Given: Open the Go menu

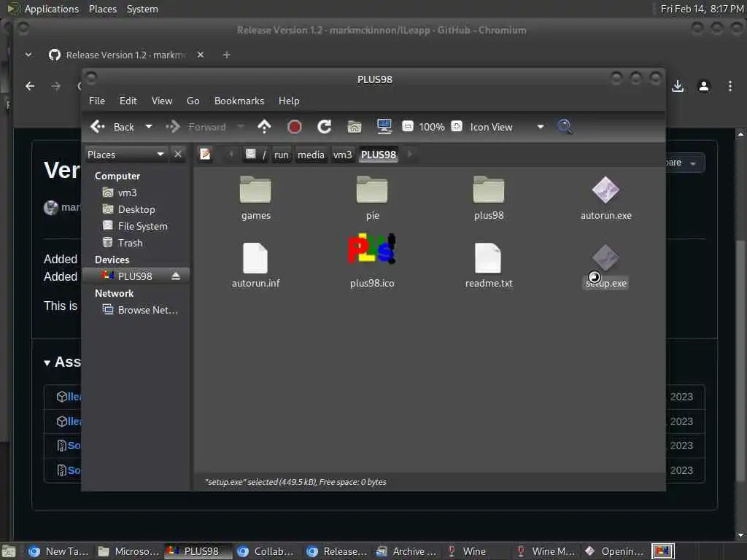Looking at the screenshot, I should pyautogui.click(x=193, y=101).
